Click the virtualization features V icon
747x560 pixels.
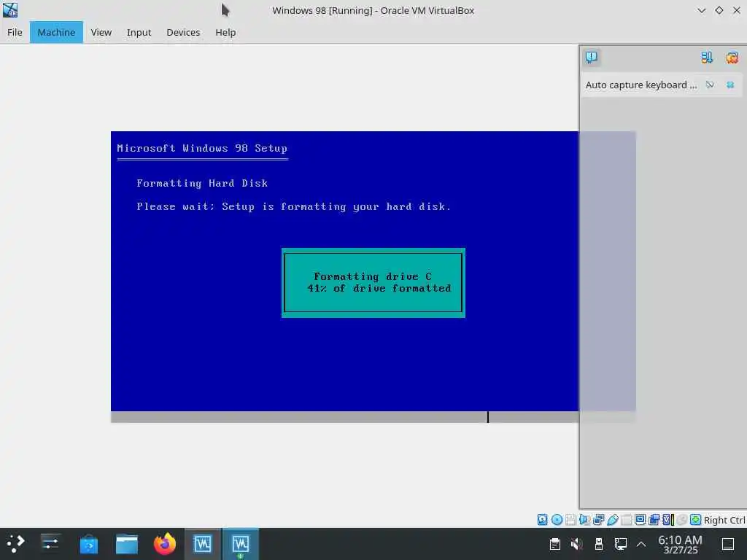point(668,519)
